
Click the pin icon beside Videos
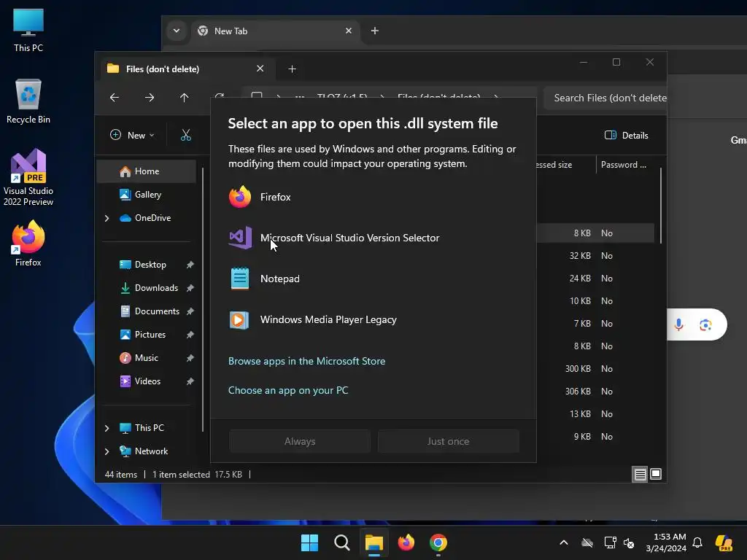[190, 381]
